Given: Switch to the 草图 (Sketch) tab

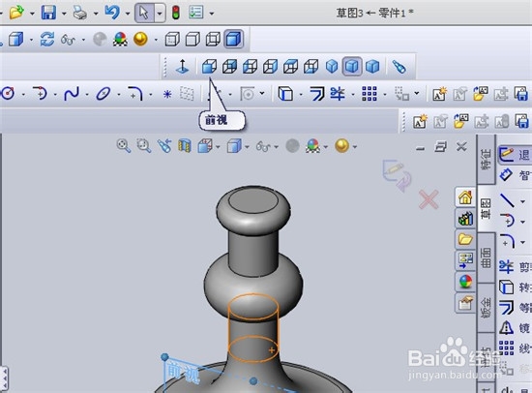Looking at the screenshot, I should (487, 208).
